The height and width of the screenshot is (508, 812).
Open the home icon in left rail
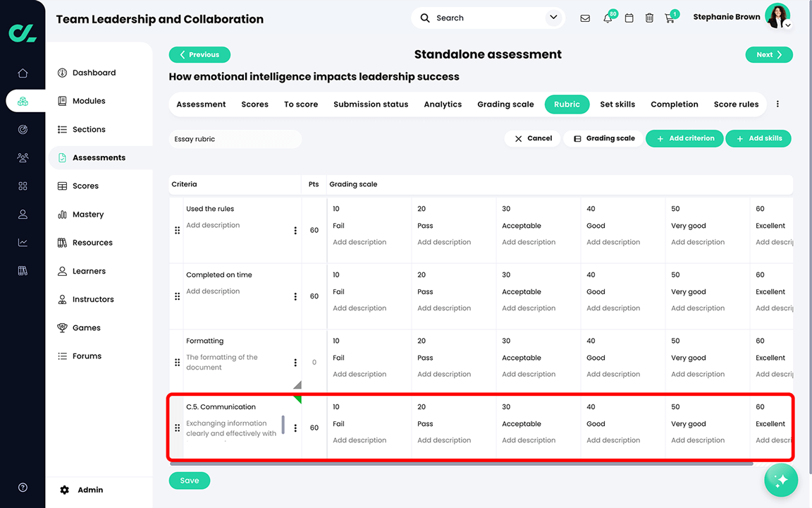[x=23, y=73]
